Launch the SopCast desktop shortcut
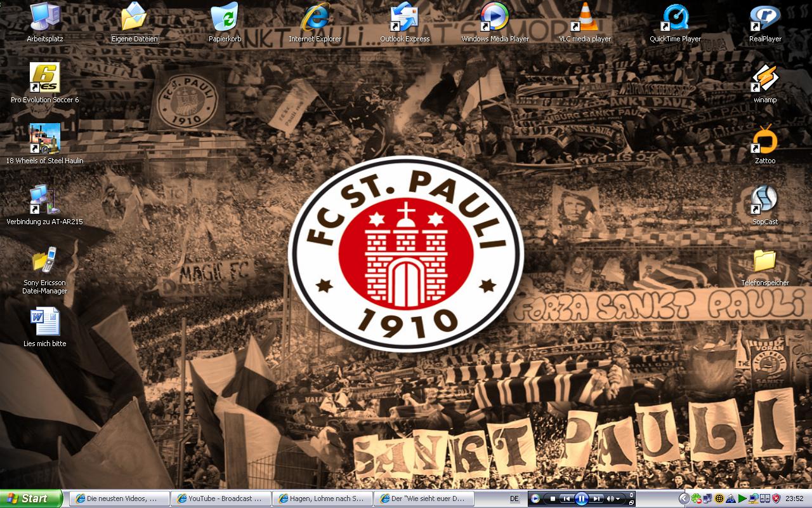Screen dimensions: 812x508 tap(765, 204)
